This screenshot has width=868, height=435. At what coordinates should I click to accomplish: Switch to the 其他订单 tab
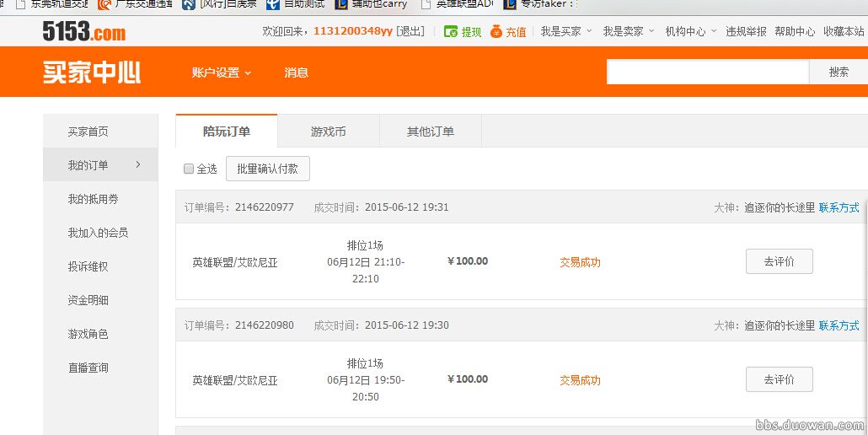[x=430, y=132]
